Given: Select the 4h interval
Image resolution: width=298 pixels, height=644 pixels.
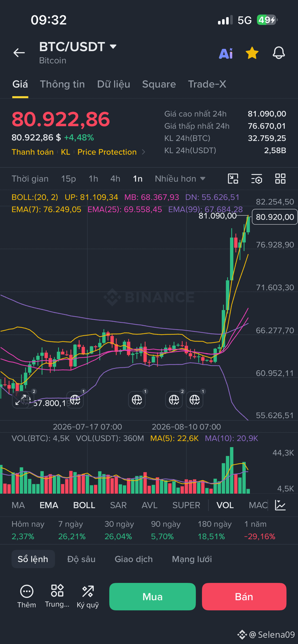Looking at the screenshot, I should (115, 179).
